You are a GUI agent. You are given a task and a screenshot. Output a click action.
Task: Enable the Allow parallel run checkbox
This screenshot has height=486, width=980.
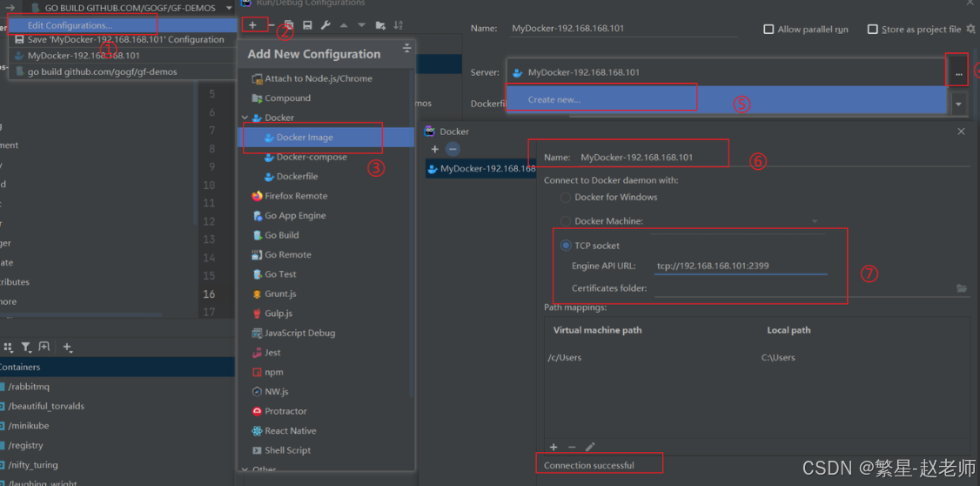pos(769,30)
